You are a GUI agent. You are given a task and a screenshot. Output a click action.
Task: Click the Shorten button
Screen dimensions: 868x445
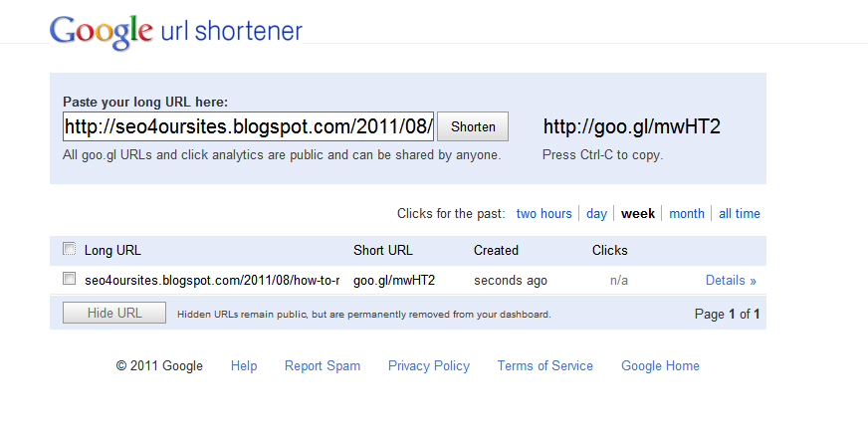(473, 126)
